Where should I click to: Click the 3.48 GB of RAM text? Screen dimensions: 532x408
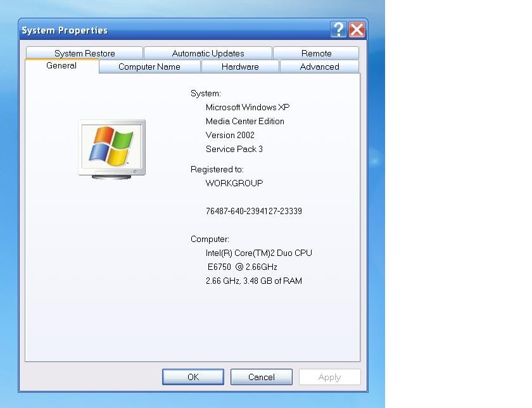[x=253, y=281]
